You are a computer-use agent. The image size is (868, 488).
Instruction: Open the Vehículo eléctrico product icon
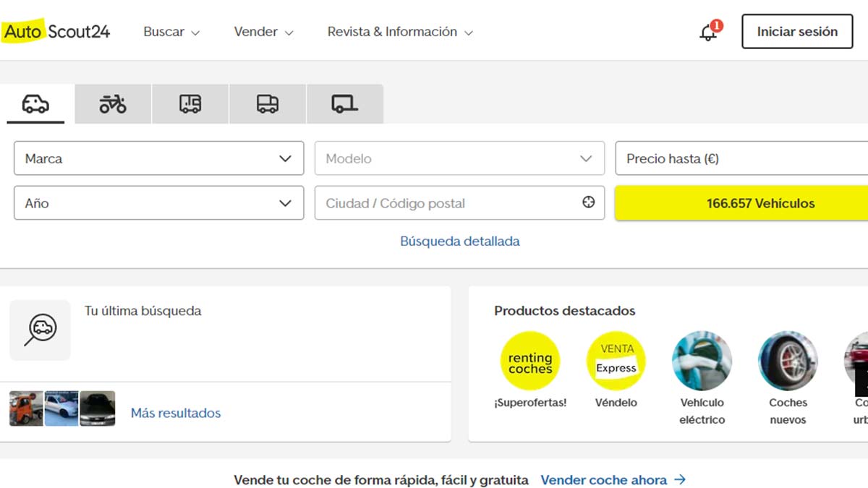(702, 361)
